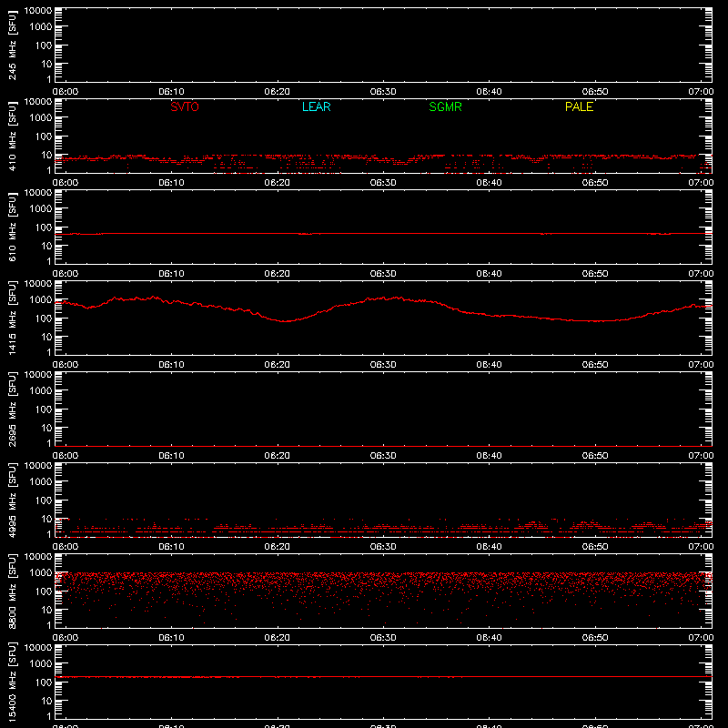Click 06:10 tick label below 245 MHz panel

tap(171, 92)
